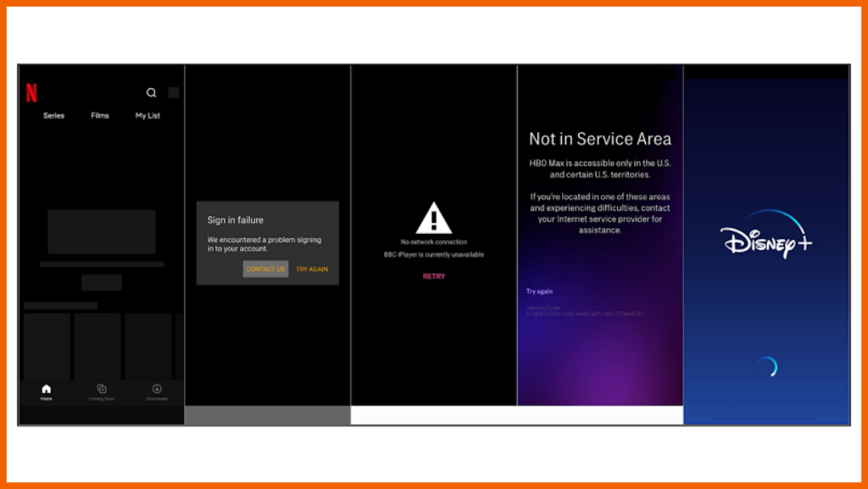This screenshot has width=868, height=489.
Task: Click the HBO Max service code text
Action: 585,311
